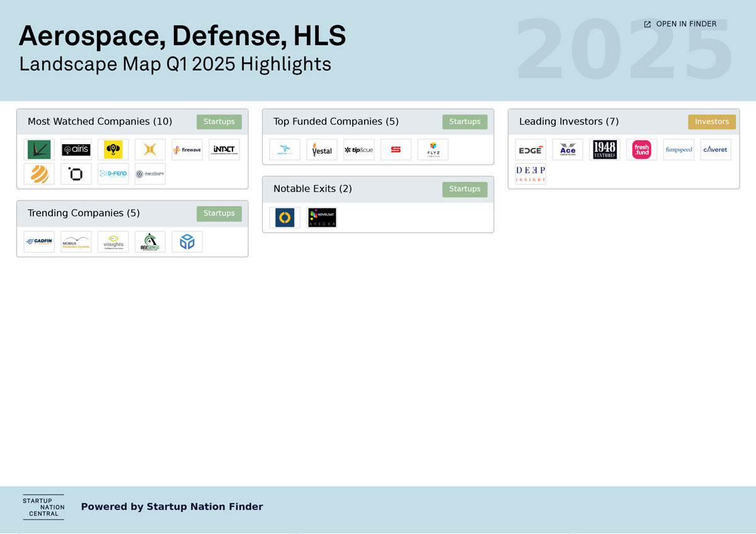Click Startups tag on Most Watched Companies

219,122
